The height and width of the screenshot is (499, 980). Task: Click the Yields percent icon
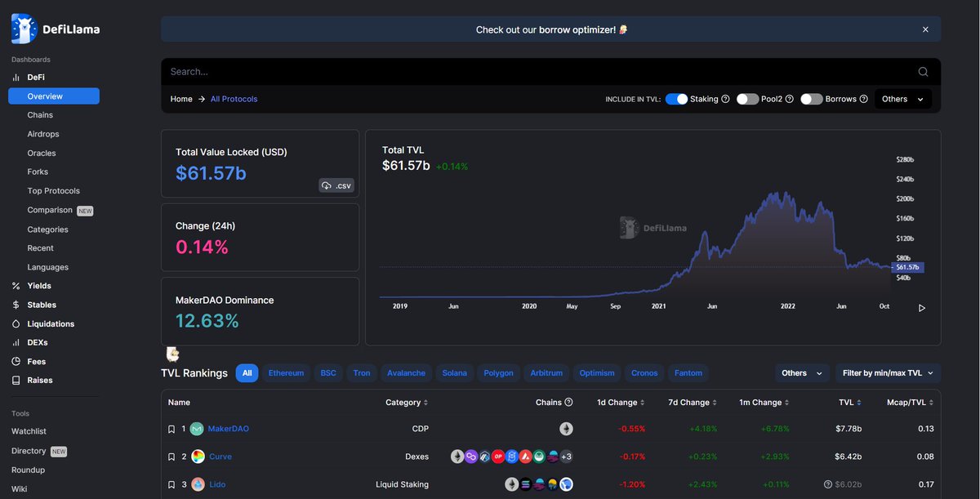[x=16, y=286]
